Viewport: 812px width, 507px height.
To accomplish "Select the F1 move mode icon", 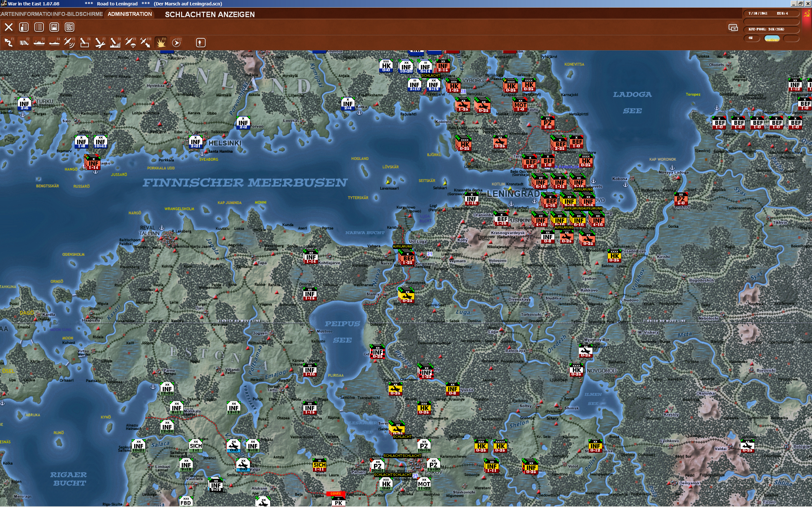I will pos(9,42).
